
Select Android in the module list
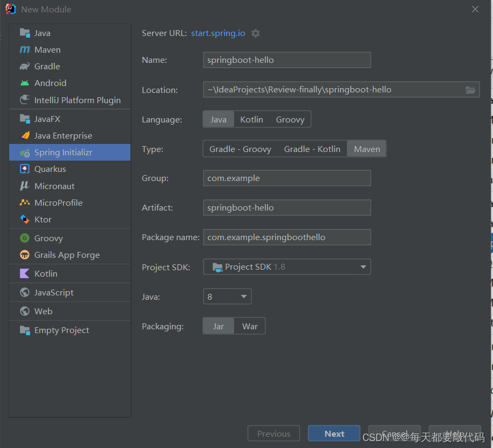coord(70,83)
